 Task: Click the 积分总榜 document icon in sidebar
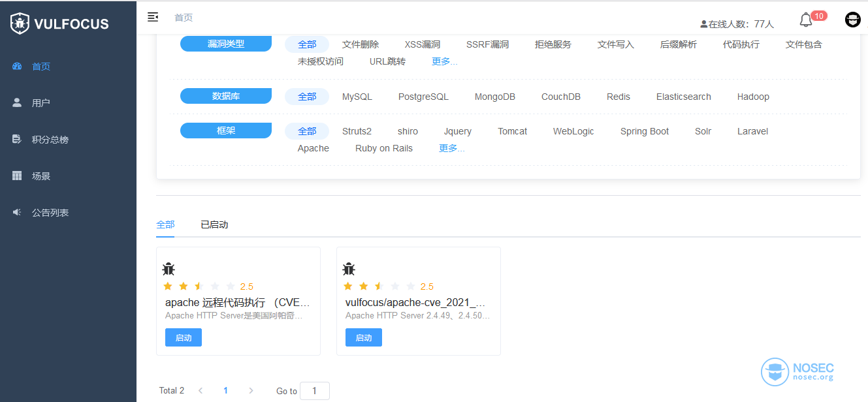tap(17, 140)
